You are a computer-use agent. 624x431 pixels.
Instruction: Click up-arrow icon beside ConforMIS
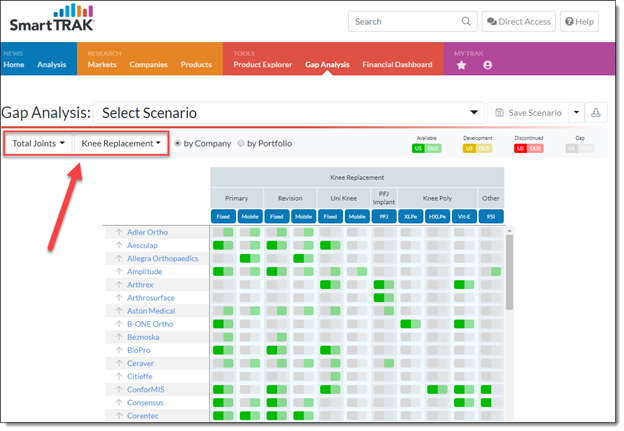pyautogui.click(x=119, y=389)
